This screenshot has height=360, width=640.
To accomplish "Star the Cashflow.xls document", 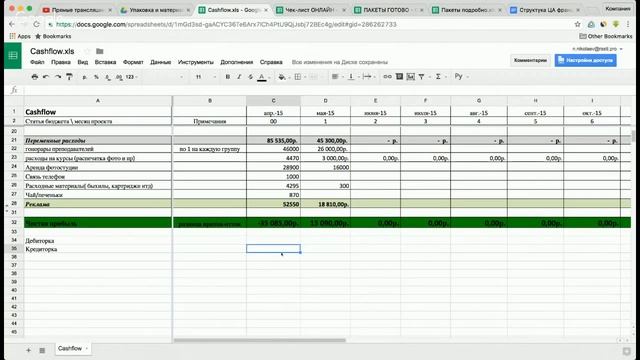I will point(87,51).
